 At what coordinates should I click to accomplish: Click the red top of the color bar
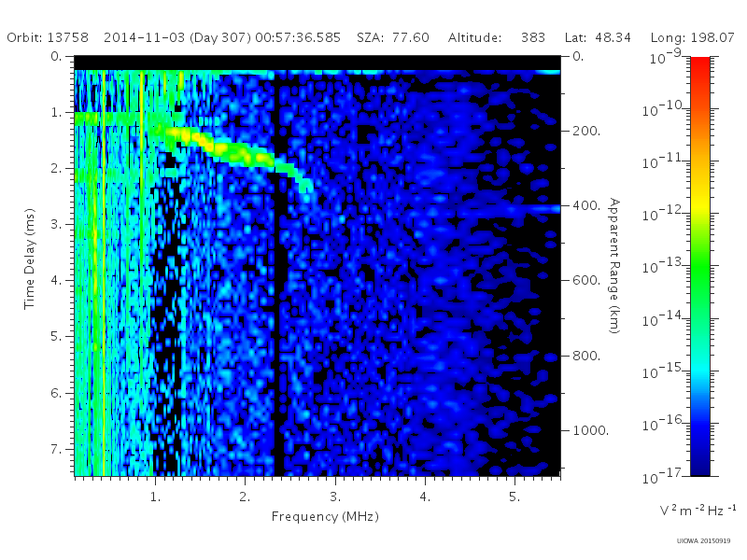coord(699,66)
